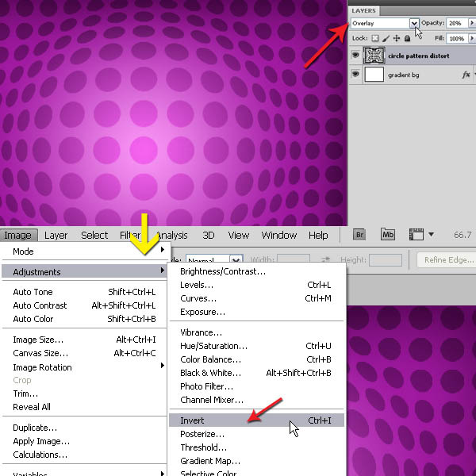Open the view extras filmstrip icon
This screenshot has width=476, height=476.
[x=416, y=235]
